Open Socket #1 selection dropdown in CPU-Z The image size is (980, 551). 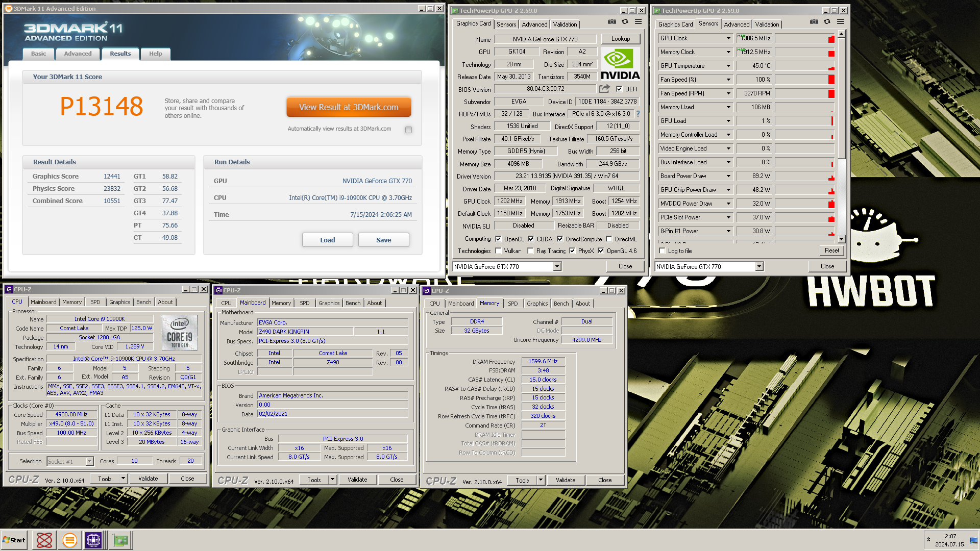click(89, 461)
